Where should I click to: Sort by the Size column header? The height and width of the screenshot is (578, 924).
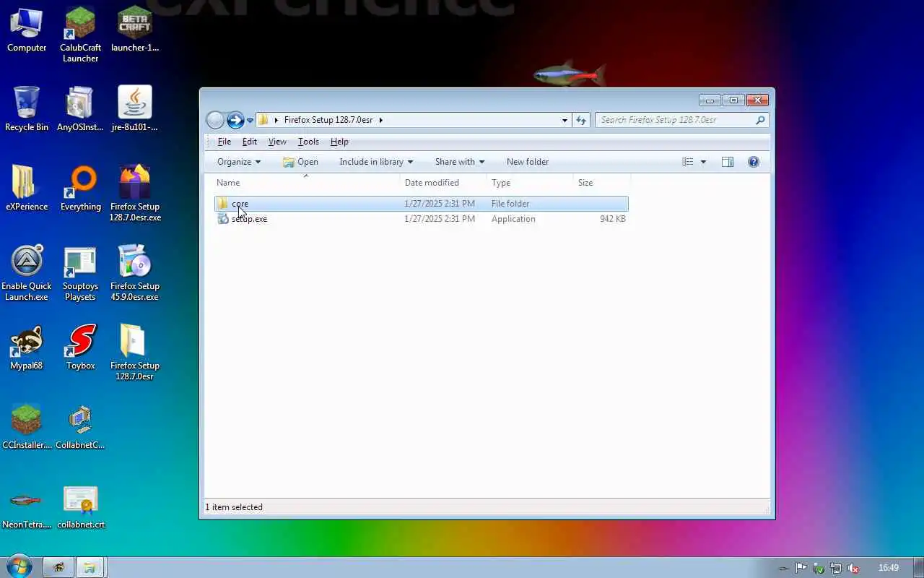coord(602,183)
